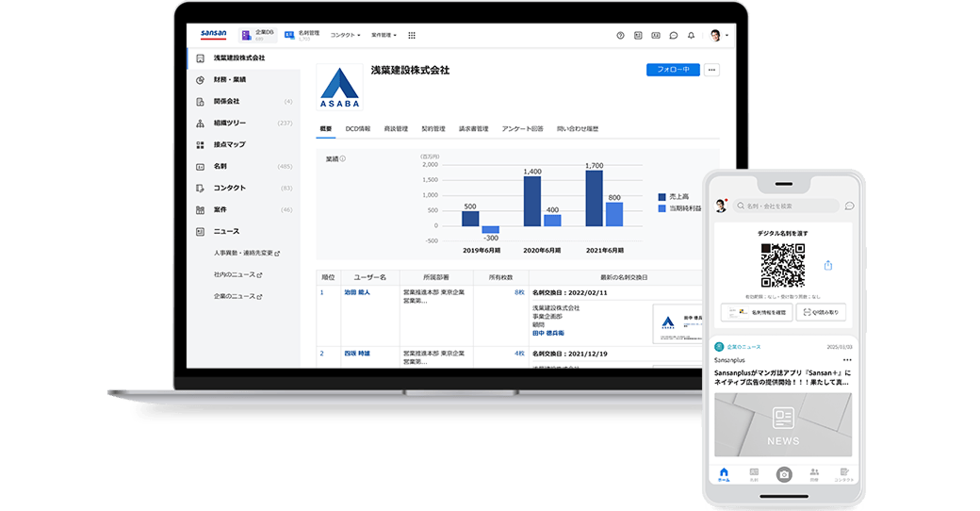980x511 pixels.
Task: Tap the phone chat bubble icon
Action: click(x=849, y=206)
